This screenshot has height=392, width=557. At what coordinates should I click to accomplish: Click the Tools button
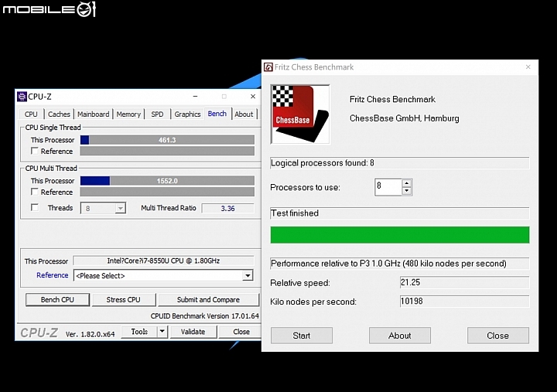pyautogui.click(x=139, y=332)
